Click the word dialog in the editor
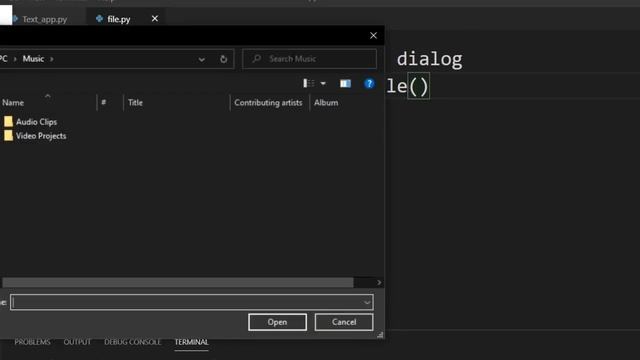 429,59
